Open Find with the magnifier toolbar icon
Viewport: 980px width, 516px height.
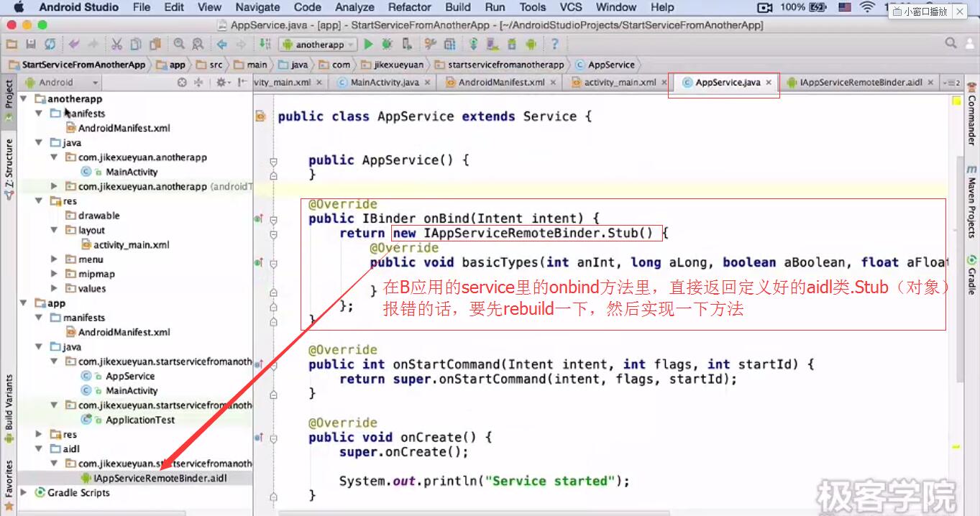[x=178, y=45]
